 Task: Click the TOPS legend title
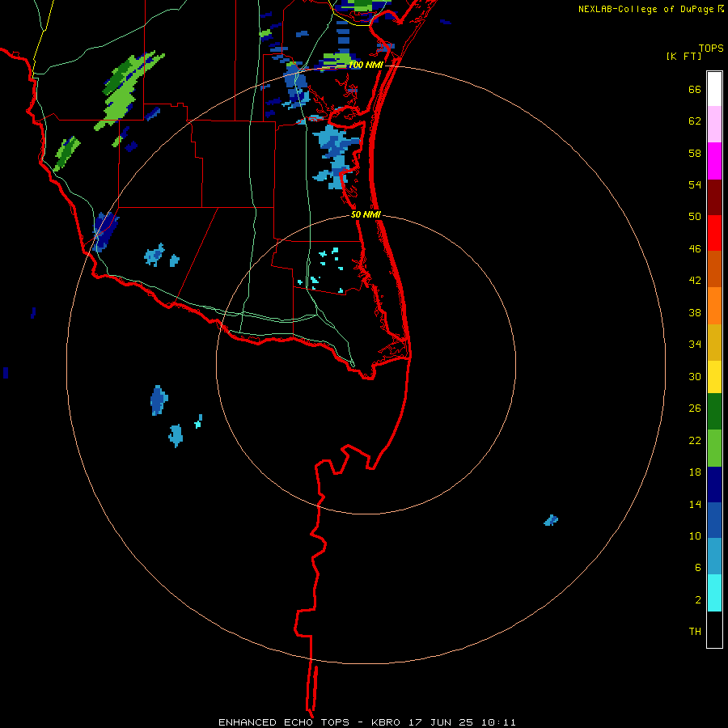711,48
